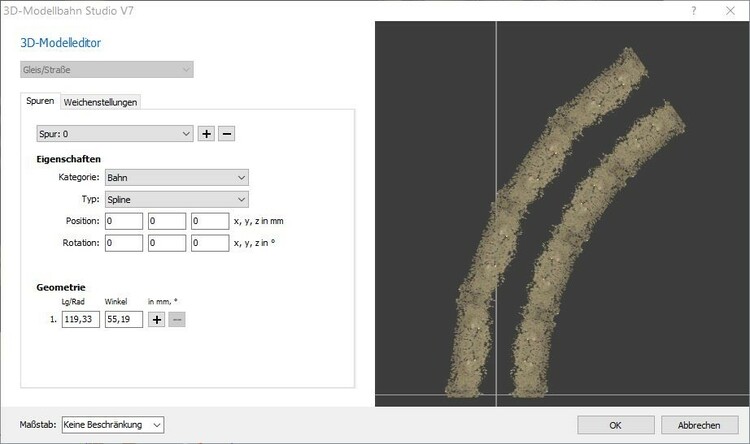The height and width of the screenshot is (444, 750).
Task: Add geometry segment with plus button
Action: pyautogui.click(x=156, y=320)
